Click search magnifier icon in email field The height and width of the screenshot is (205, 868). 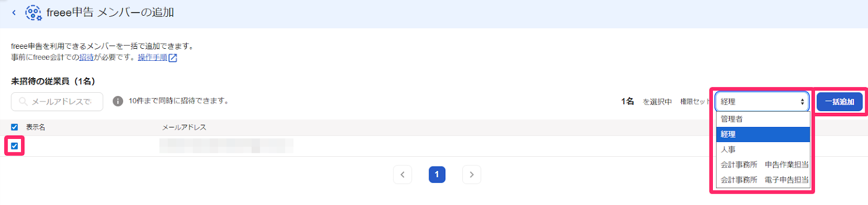click(x=23, y=101)
